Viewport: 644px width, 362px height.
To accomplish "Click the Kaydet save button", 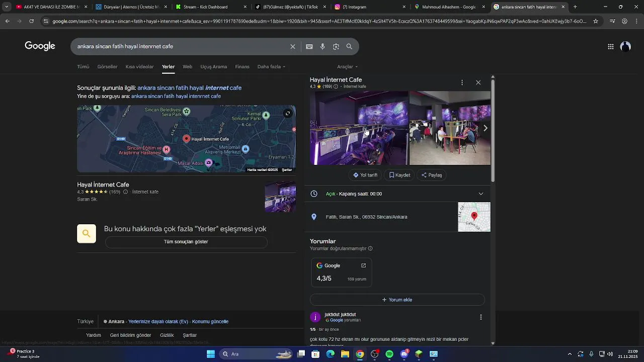I will click(x=399, y=175).
